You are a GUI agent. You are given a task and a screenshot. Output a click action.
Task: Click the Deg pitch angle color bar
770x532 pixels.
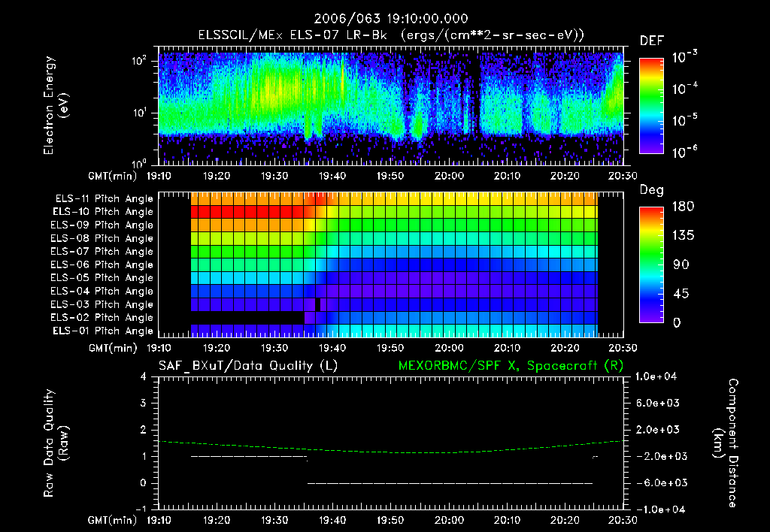click(x=652, y=264)
